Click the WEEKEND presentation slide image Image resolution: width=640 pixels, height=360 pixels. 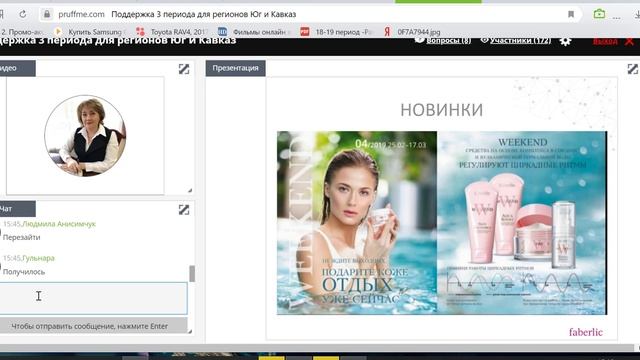coord(442,223)
